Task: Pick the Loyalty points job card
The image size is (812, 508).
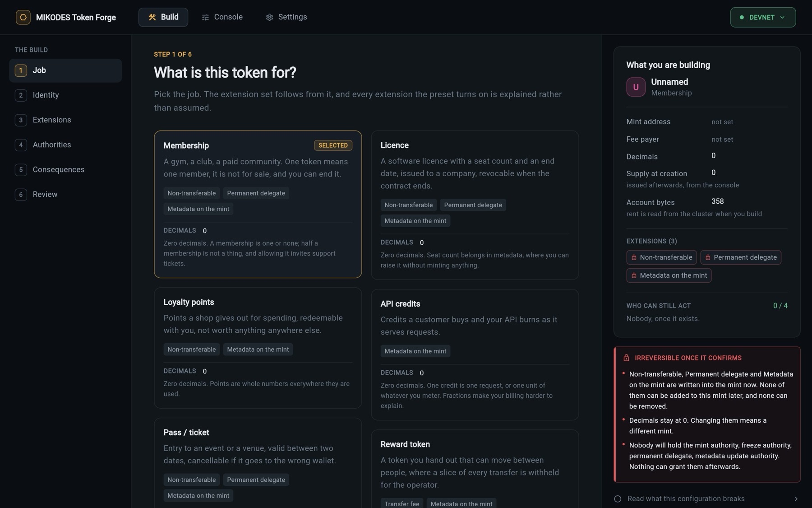Action: (258, 348)
